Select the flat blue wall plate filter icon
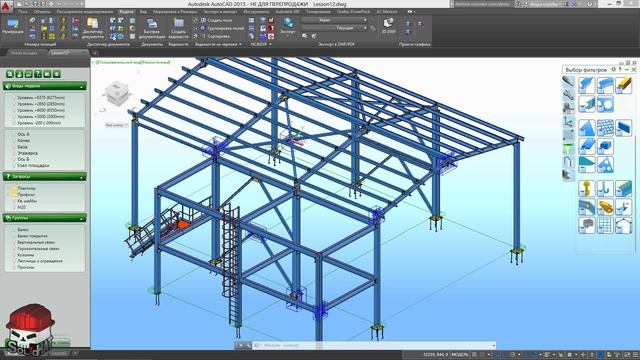Viewport: 640px width, 360px height. click(623, 128)
